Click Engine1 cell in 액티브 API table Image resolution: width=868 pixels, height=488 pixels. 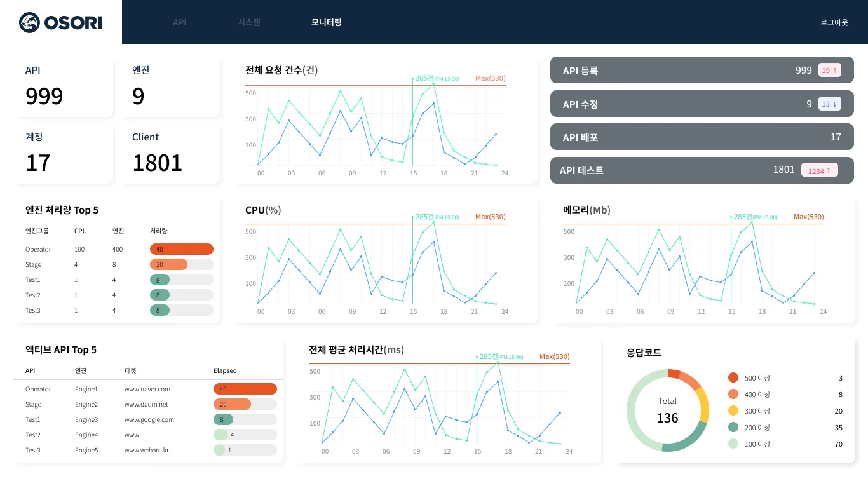tap(86, 389)
